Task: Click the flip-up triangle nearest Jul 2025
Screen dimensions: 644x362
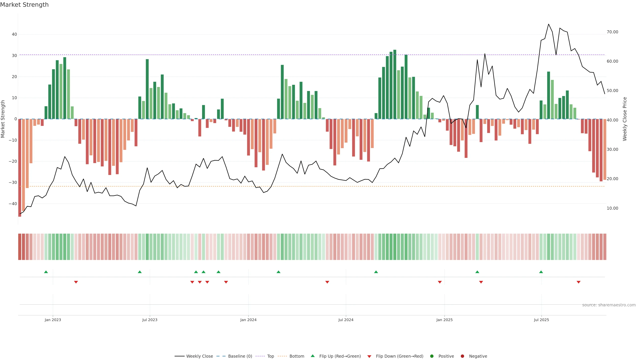Action: click(541, 272)
